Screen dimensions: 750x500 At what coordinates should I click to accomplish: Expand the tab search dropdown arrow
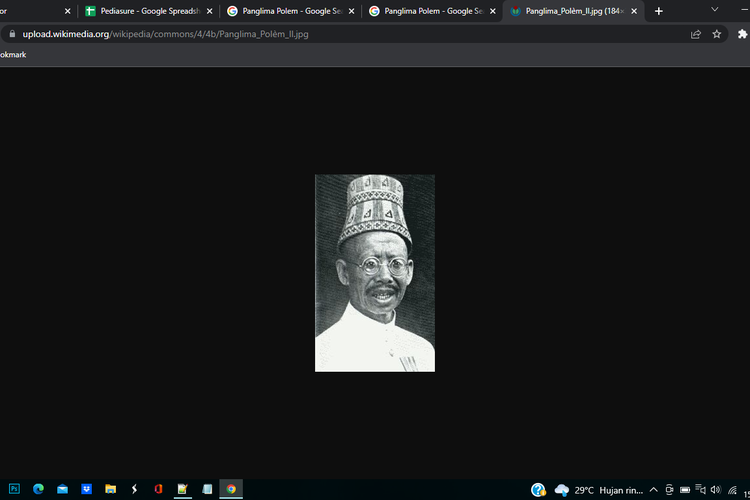[715, 10]
